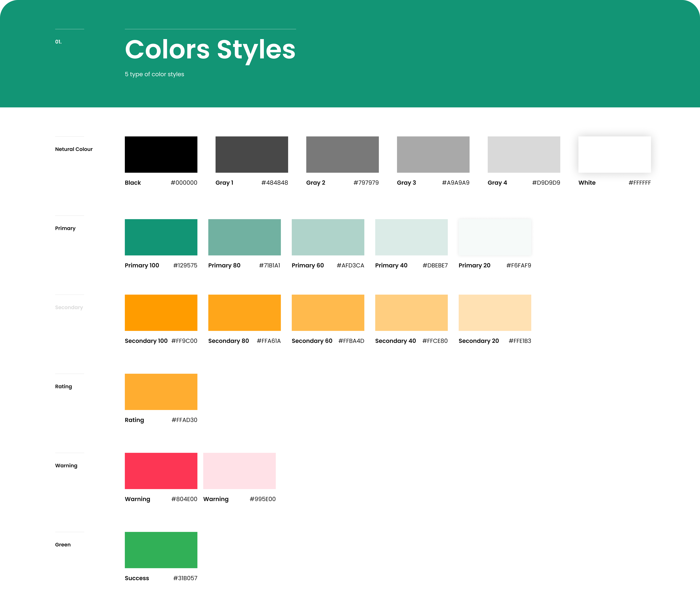Click the #DBEBE7 hex code
The width and height of the screenshot is (700, 611).
tap(435, 266)
